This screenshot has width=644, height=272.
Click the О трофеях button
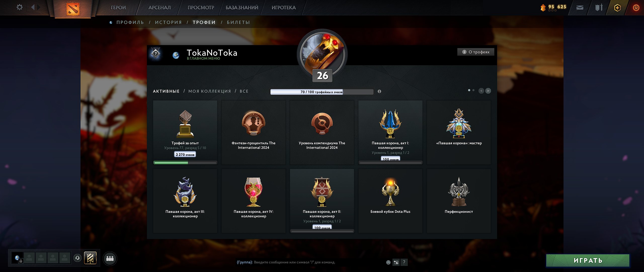click(x=476, y=52)
